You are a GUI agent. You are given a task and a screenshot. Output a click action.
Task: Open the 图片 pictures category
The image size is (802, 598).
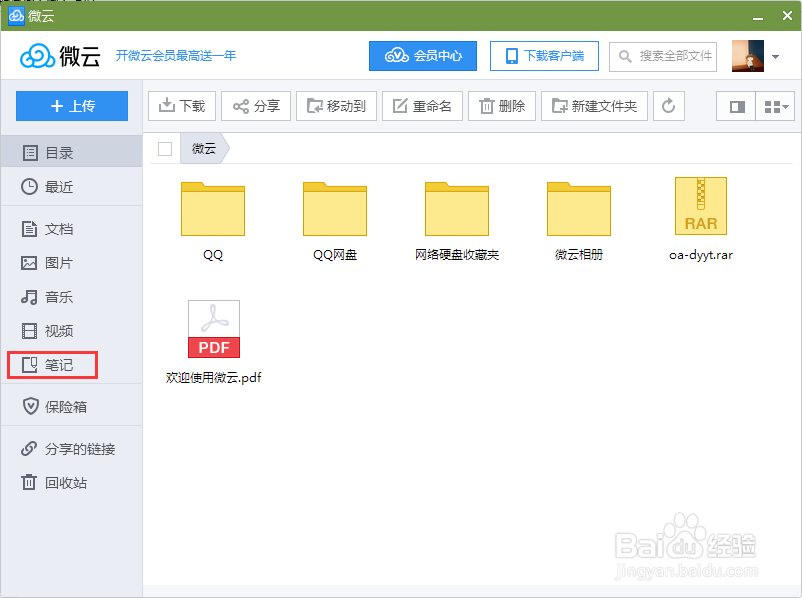point(72,263)
